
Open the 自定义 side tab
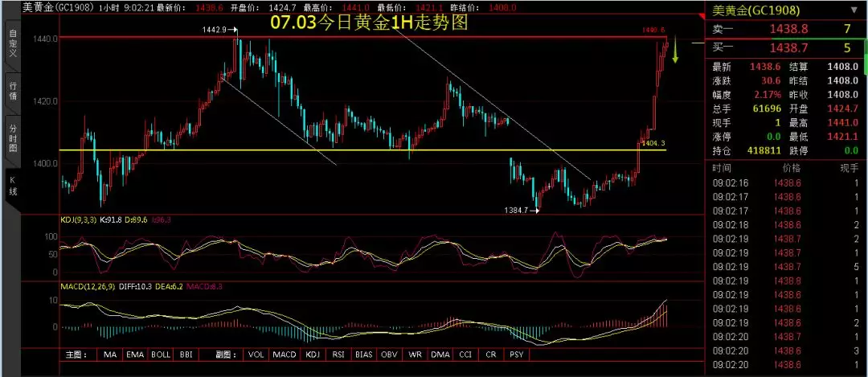pos(13,44)
